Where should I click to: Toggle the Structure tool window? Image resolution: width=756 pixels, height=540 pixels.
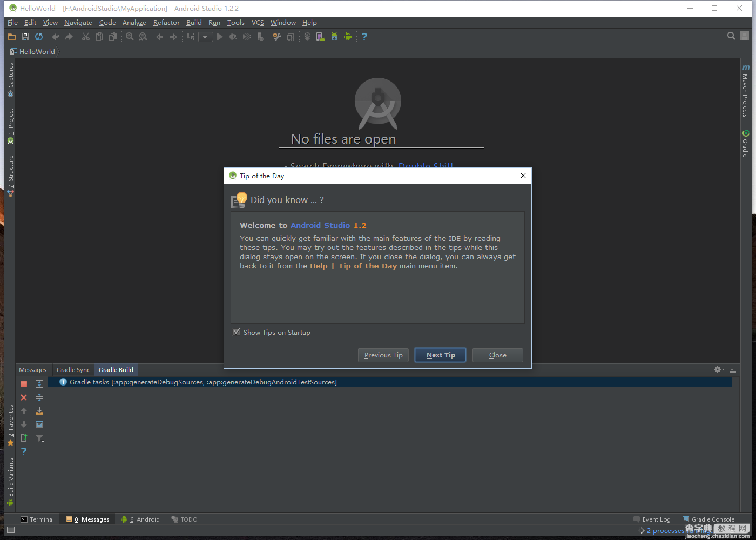click(x=10, y=176)
